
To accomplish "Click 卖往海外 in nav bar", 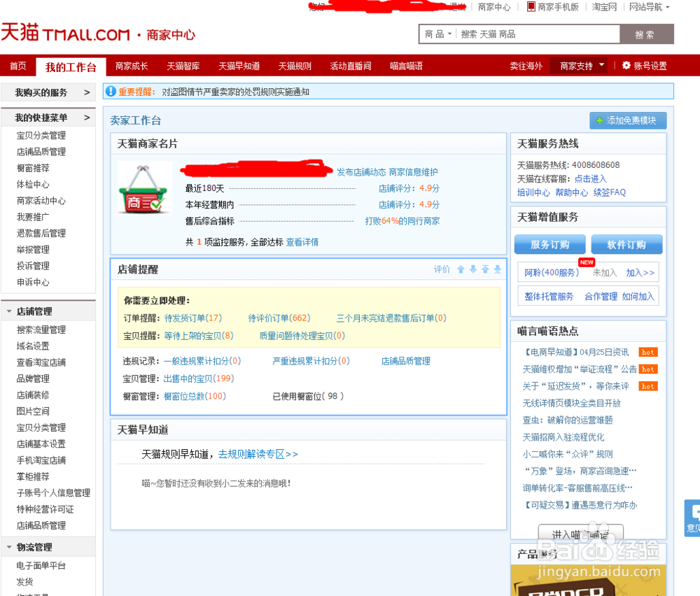I will pos(526,66).
